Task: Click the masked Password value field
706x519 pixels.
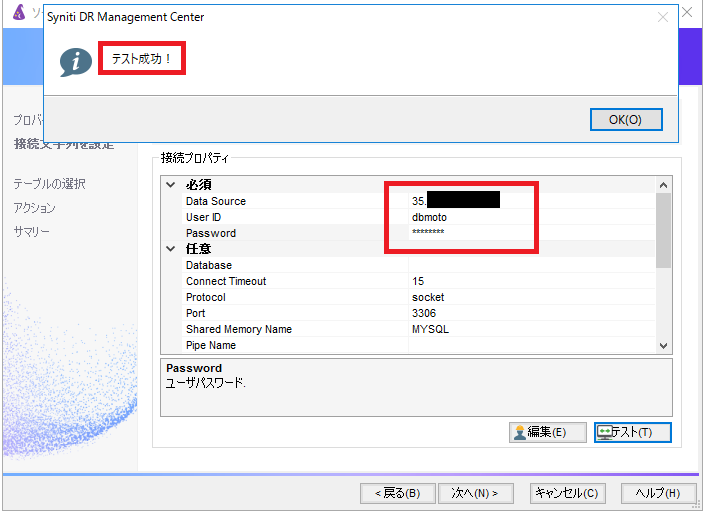Action: [x=531, y=233]
